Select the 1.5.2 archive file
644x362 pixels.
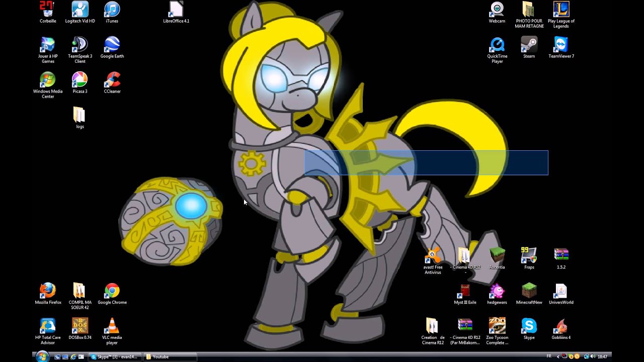pos(561,259)
